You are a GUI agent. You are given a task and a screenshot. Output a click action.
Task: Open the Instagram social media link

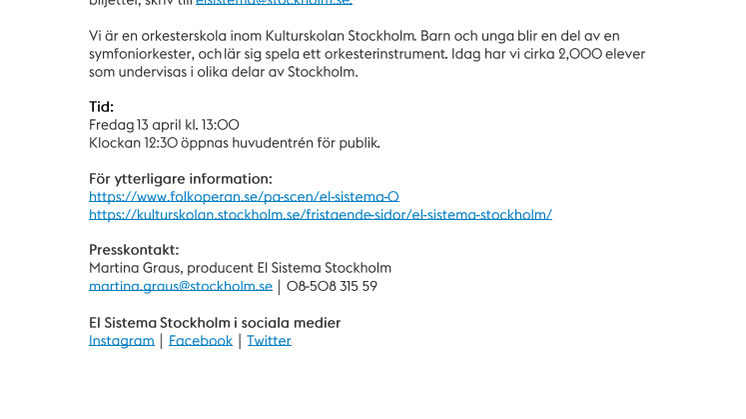[121, 341]
